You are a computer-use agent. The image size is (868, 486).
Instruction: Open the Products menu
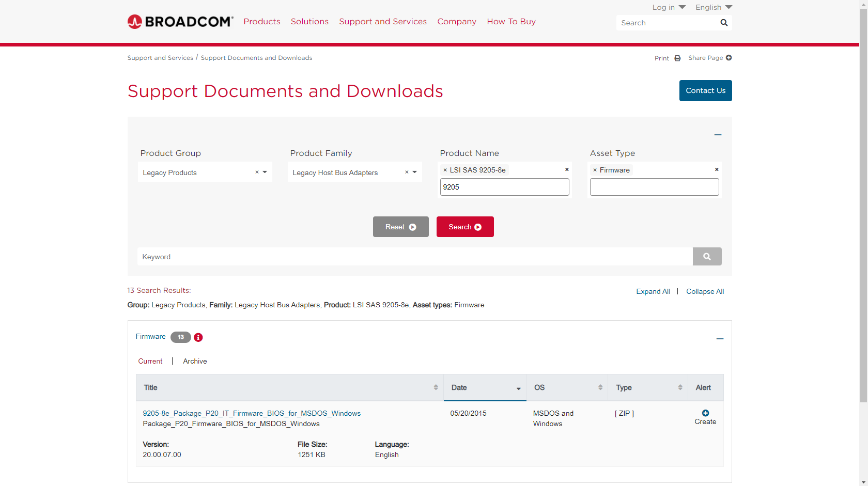tap(262, 22)
